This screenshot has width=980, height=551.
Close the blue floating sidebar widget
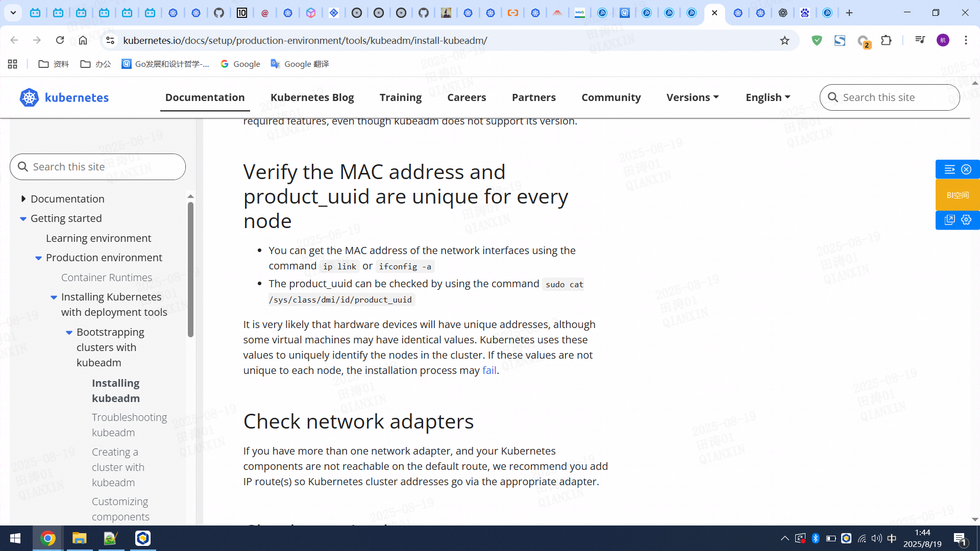(966, 169)
